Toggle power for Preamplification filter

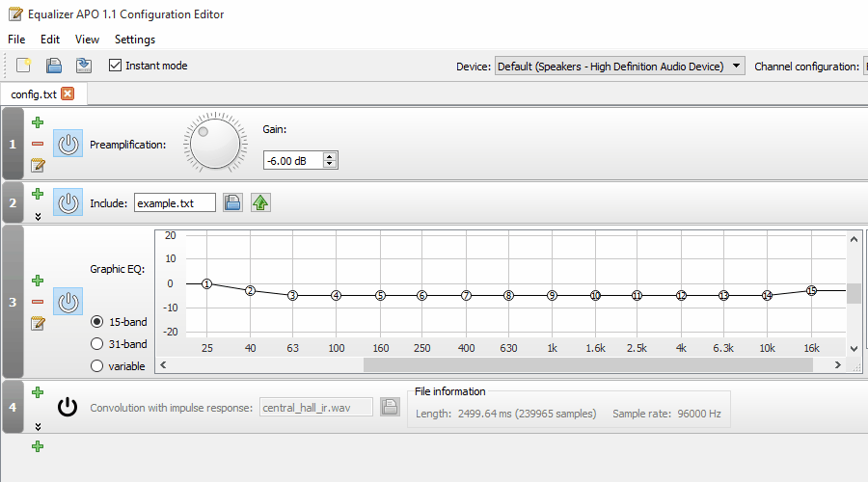coord(68,144)
